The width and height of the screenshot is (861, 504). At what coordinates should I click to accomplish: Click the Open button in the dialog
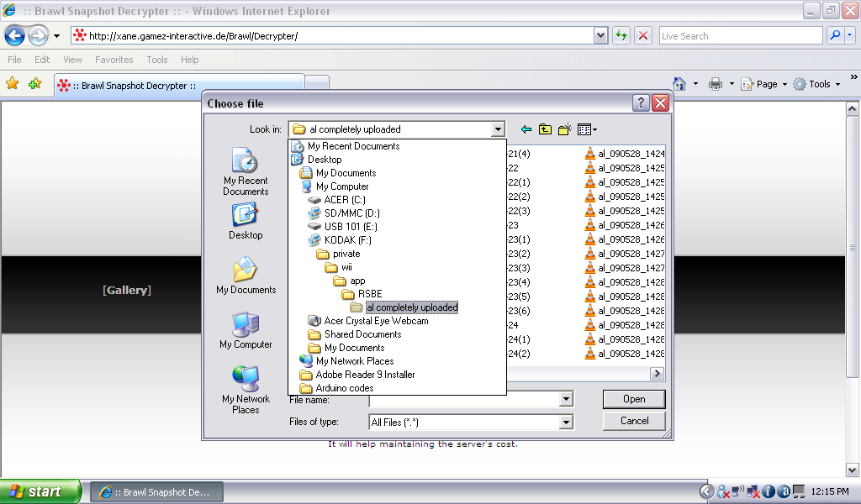tap(634, 399)
